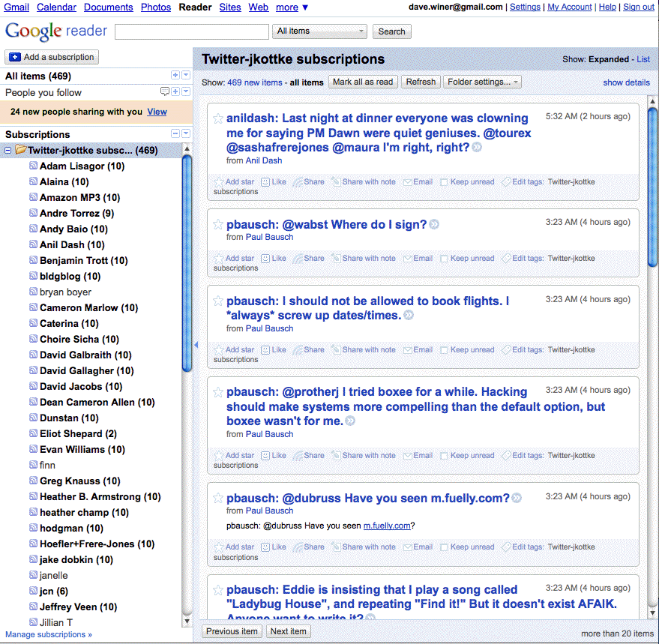Screen dimensions: 659x644
Task: Open the Adam Lisagor feed icon
Action: click(x=33, y=166)
